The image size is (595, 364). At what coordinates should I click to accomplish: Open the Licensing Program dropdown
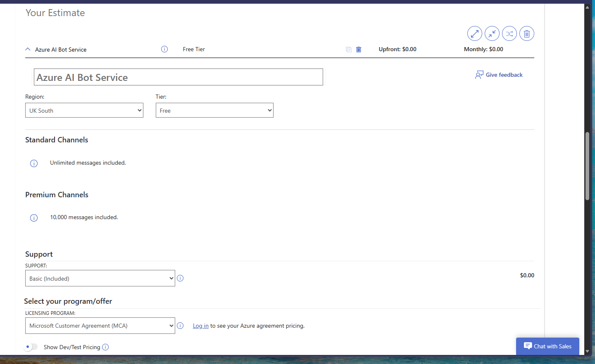[100, 326]
